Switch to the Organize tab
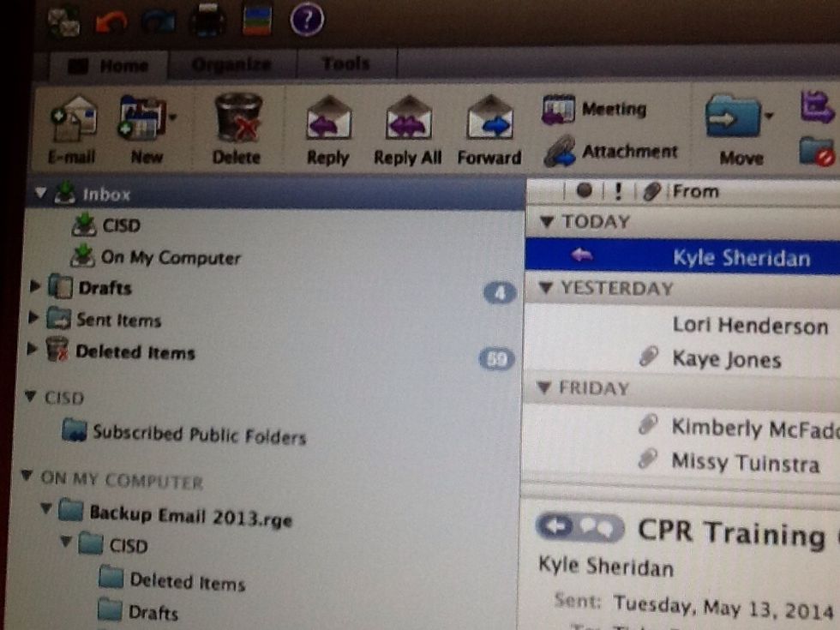Image resolution: width=840 pixels, height=630 pixels. coord(231,64)
